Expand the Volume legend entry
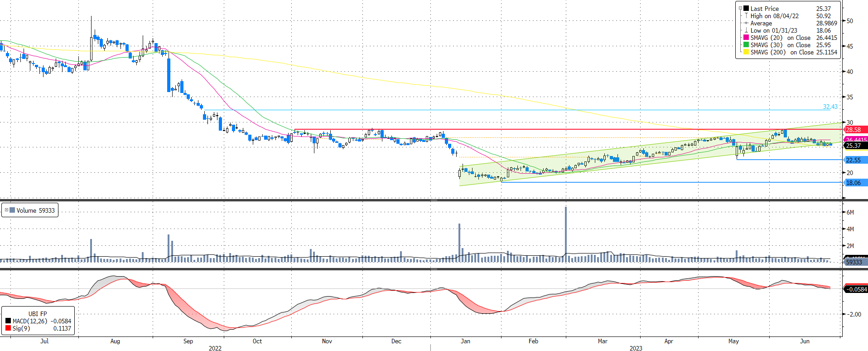Viewport: 868px width, 351px height. pyautogui.click(x=6, y=210)
